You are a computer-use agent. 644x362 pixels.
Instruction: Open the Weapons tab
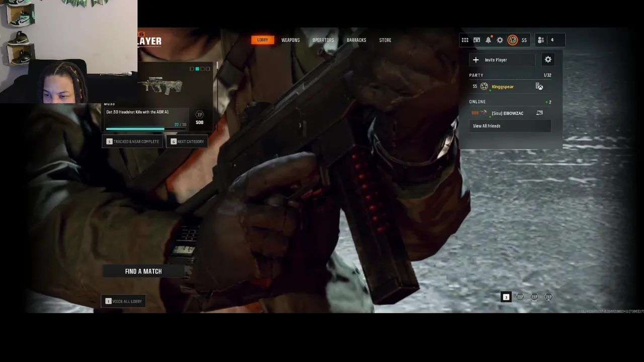[290, 40]
